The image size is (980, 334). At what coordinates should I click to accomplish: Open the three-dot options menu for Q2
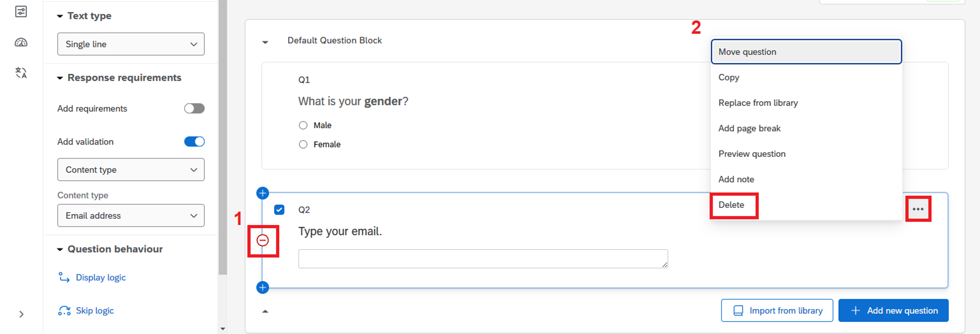tap(918, 209)
